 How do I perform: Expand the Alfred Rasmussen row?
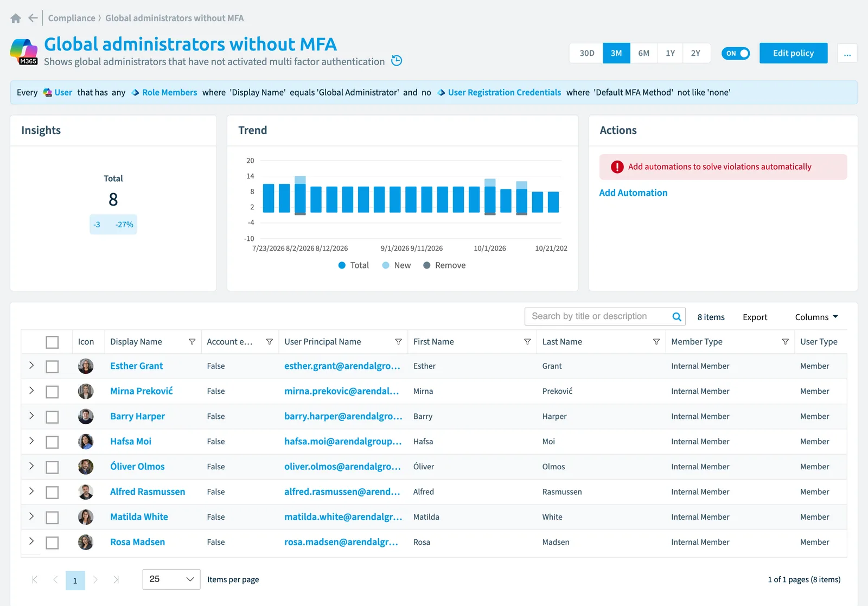click(x=31, y=491)
